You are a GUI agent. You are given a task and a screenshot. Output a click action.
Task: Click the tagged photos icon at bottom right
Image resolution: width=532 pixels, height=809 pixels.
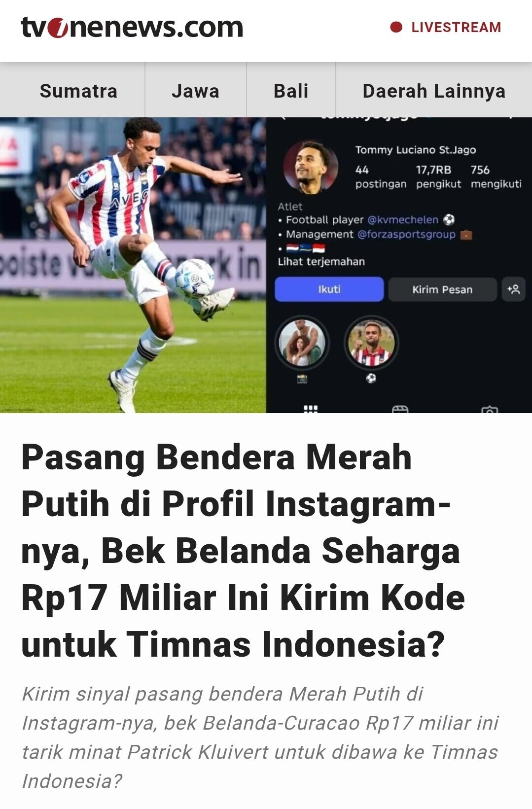(x=489, y=410)
